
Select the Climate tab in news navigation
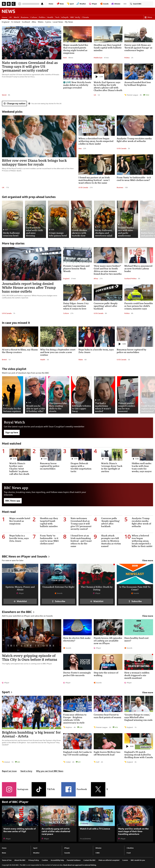click(x=85, y=17)
